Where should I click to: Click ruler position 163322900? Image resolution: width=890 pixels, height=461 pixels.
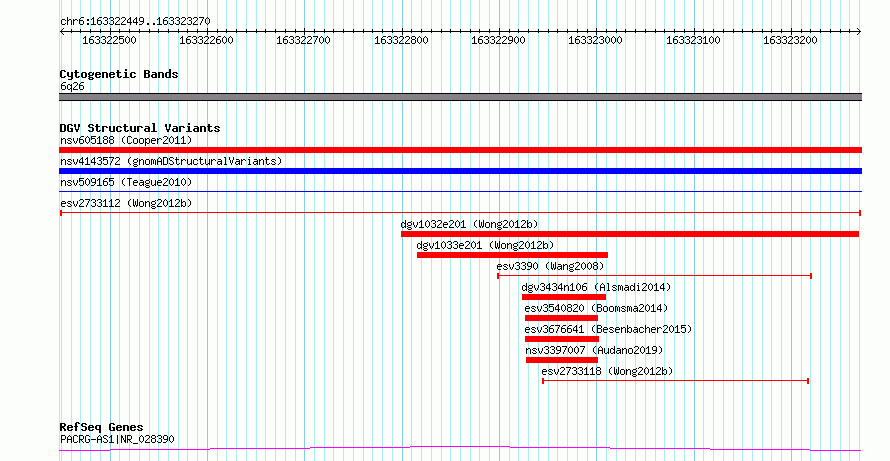(x=499, y=40)
